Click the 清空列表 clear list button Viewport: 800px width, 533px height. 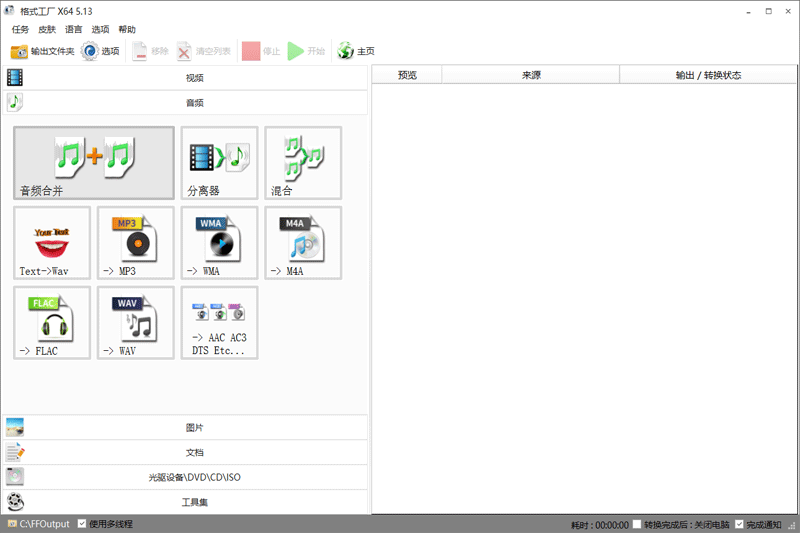[204, 51]
